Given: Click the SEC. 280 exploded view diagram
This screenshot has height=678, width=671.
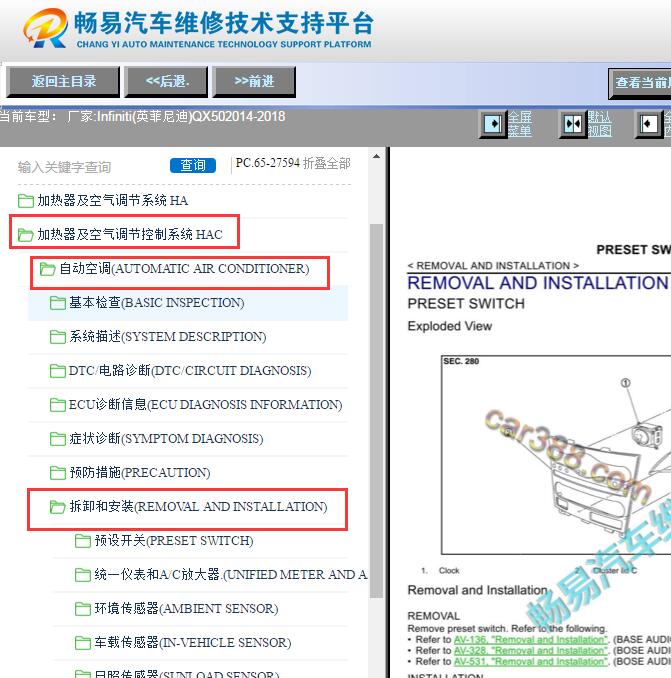Looking at the screenshot, I should tap(556, 455).
